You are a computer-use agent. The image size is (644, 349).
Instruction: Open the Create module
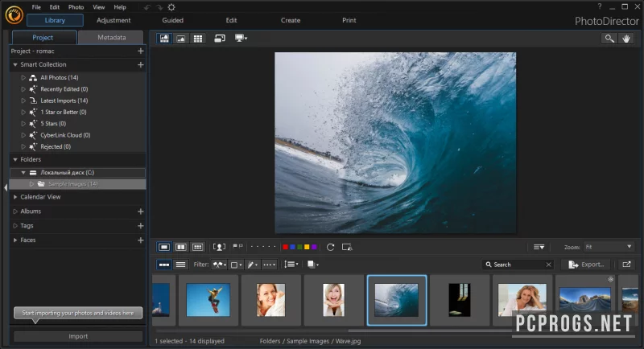(291, 20)
